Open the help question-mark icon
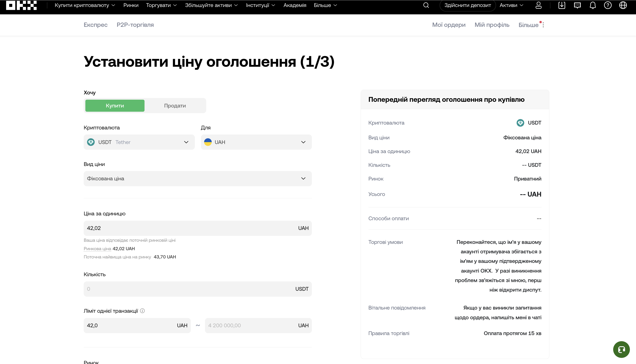Screen dimensions: 636x364 pos(608,5)
